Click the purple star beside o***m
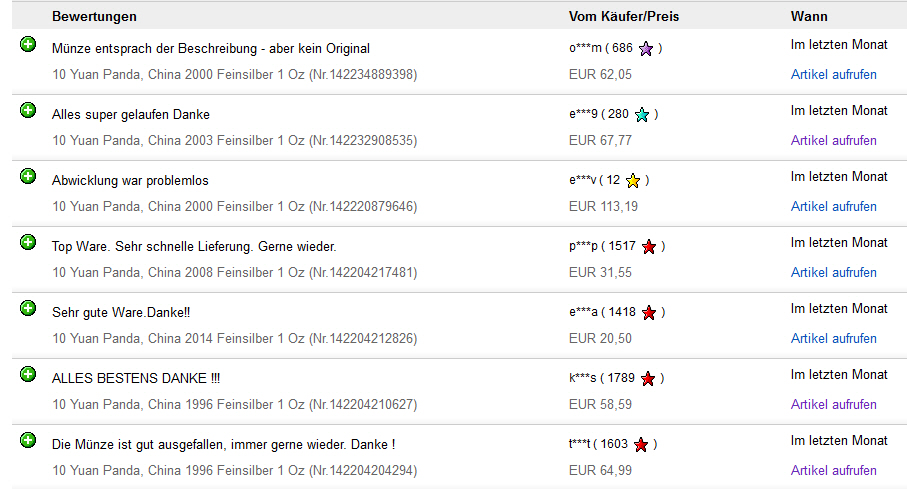Image resolution: width=907 pixels, height=489 pixels. click(646, 49)
